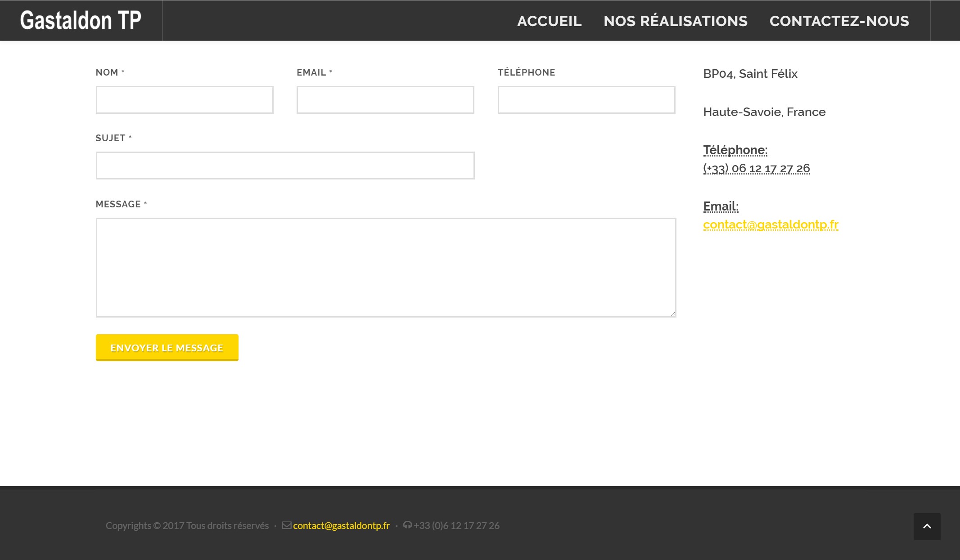
Task: Click into the Téléphone field
Action: tap(586, 100)
